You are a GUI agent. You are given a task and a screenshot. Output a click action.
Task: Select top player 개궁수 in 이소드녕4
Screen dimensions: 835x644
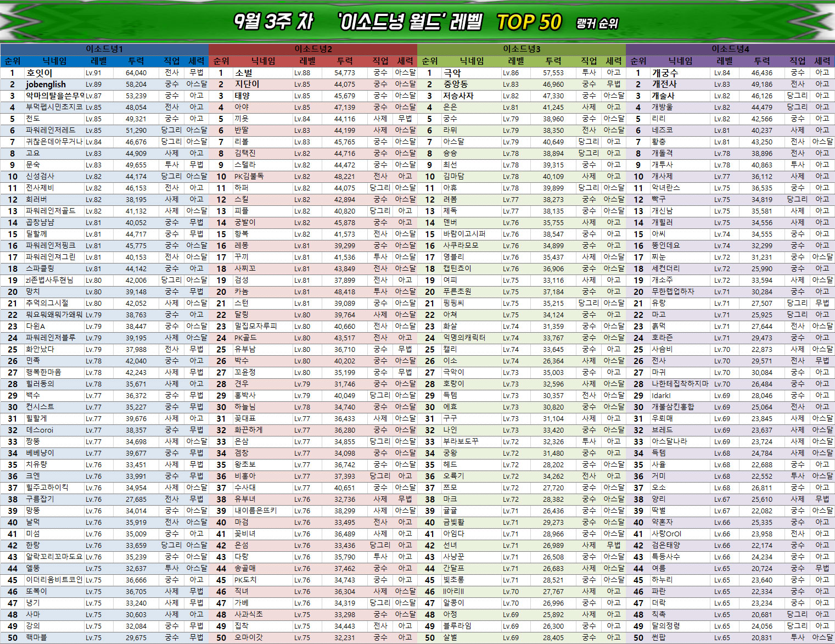665,72
